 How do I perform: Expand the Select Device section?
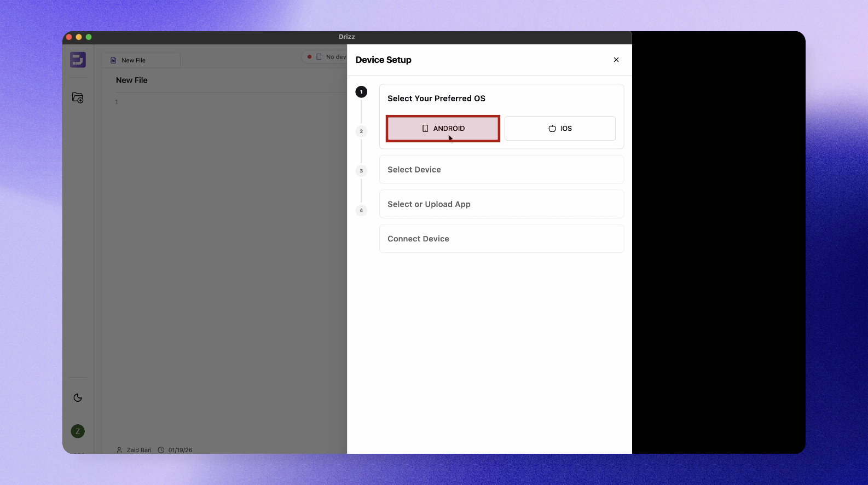(x=501, y=170)
